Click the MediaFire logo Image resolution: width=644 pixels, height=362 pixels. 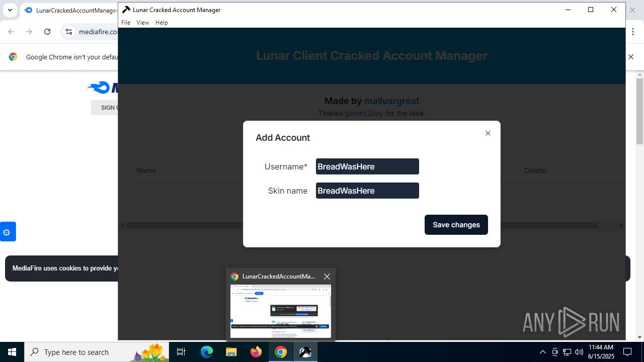(103, 88)
